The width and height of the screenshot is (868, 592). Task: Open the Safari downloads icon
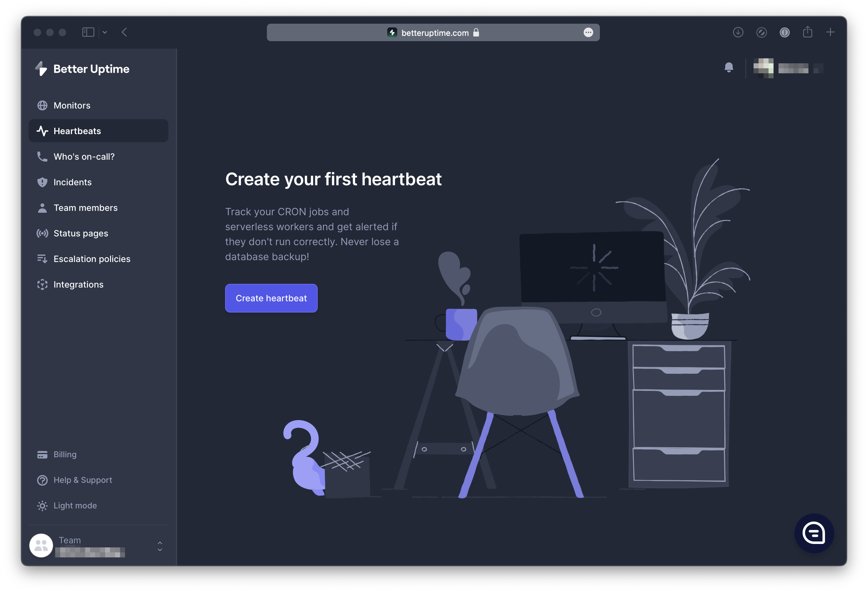click(x=738, y=32)
